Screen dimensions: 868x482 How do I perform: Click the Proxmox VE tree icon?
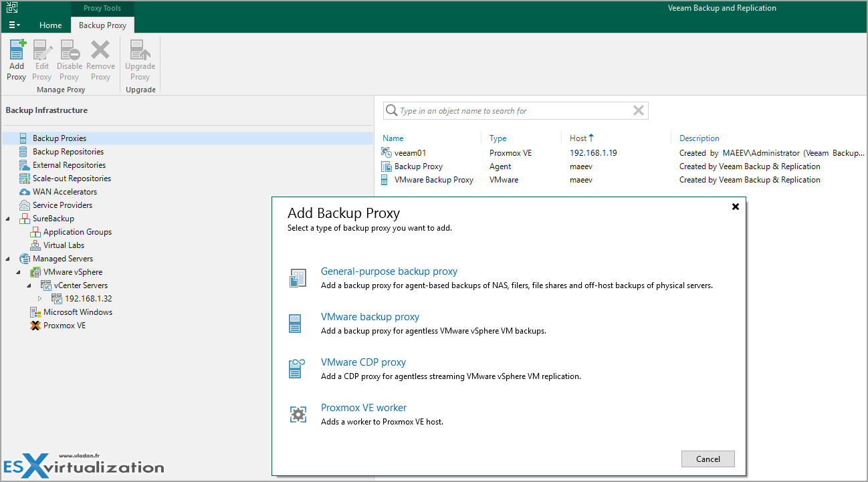(35, 326)
